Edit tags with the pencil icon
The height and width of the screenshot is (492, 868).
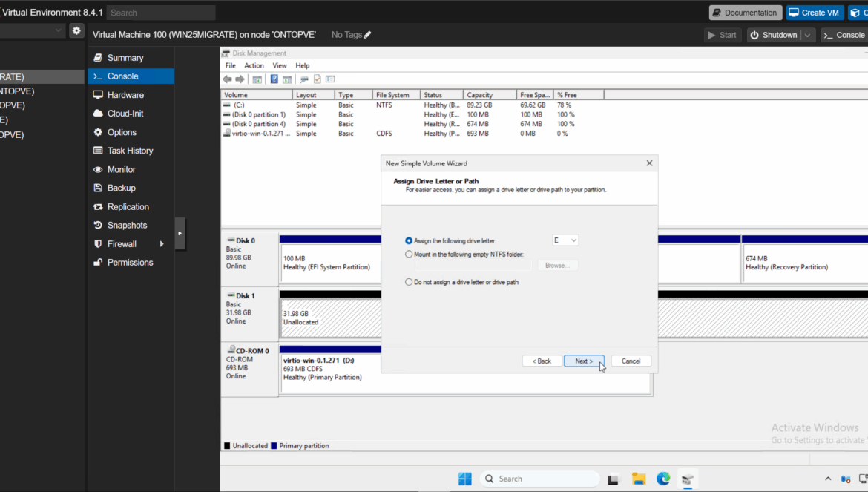tap(367, 35)
